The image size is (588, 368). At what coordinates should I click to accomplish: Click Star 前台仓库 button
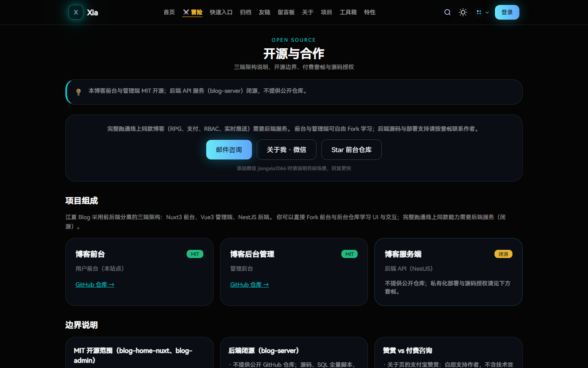point(352,150)
